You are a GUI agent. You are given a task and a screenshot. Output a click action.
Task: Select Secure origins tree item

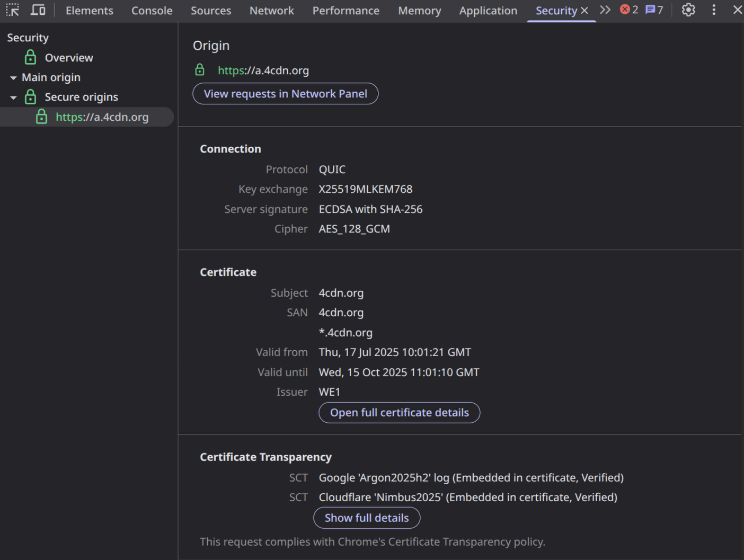(x=81, y=97)
